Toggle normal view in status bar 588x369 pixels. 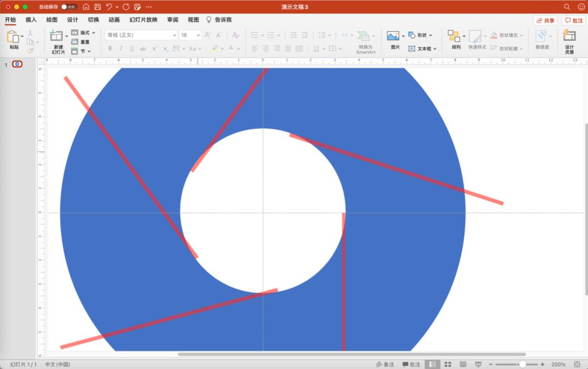tap(432, 364)
